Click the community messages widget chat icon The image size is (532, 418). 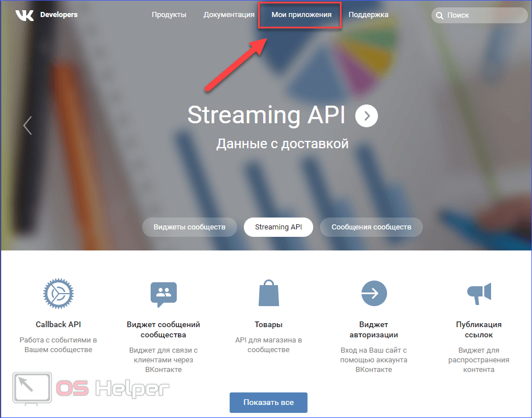(163, 294)
